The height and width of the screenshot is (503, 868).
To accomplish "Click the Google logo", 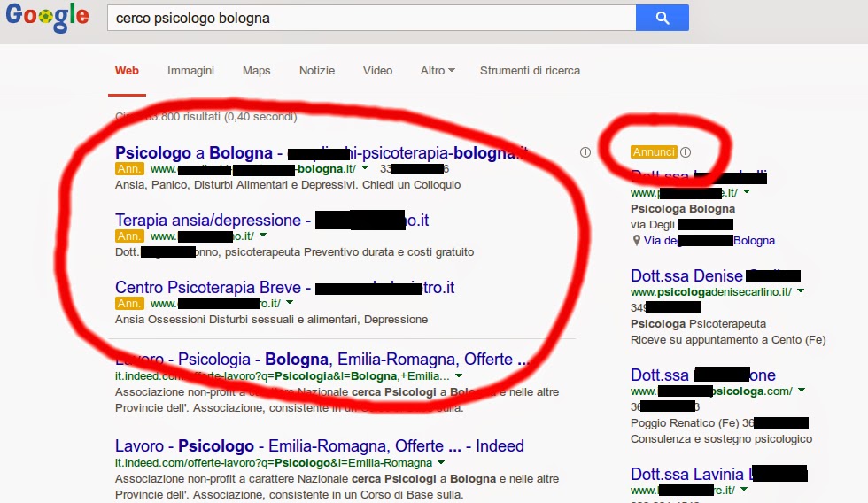I will 47,17.
